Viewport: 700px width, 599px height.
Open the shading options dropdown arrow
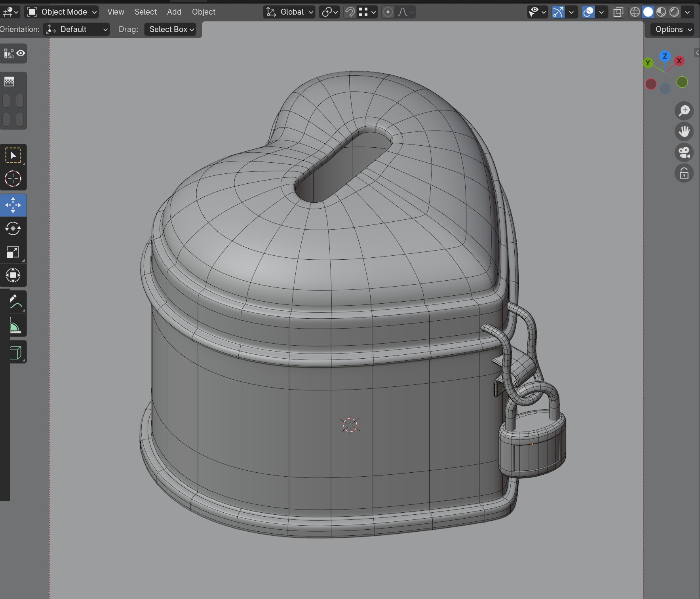688,12
